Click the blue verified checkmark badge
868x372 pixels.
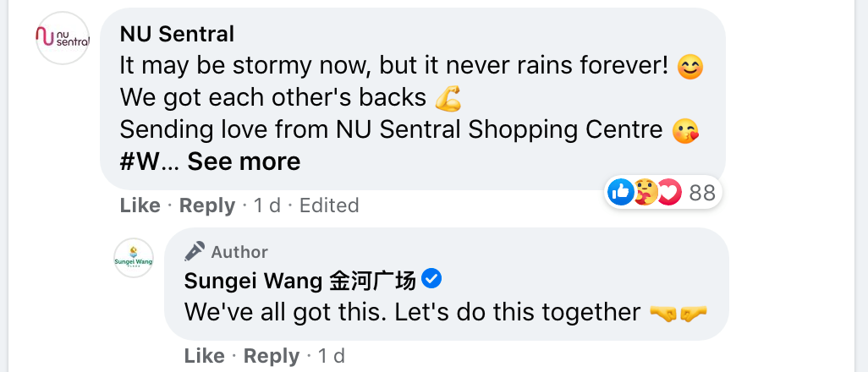point(431,279)
